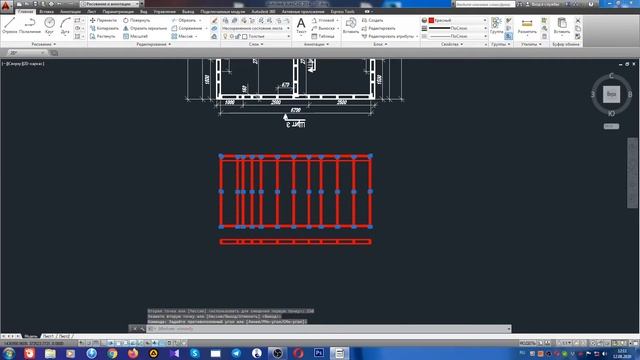Screen dimensions: 640x360
Task: Click the Группа (Group) tool
Action: 496,25
